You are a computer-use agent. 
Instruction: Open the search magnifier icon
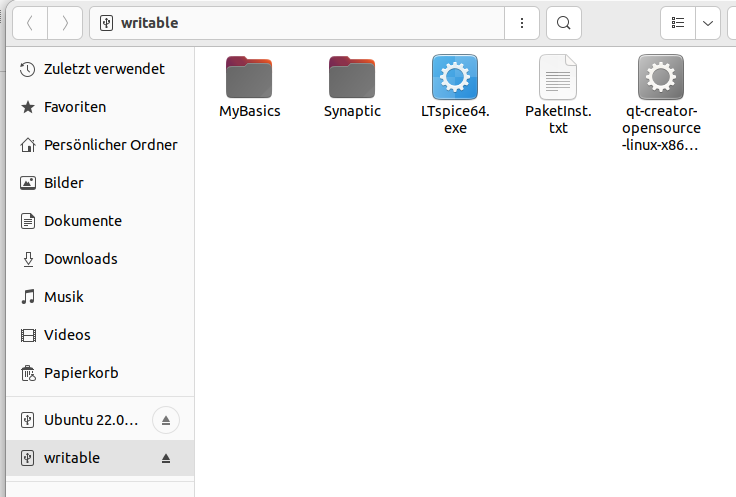(x=564, y=23)
